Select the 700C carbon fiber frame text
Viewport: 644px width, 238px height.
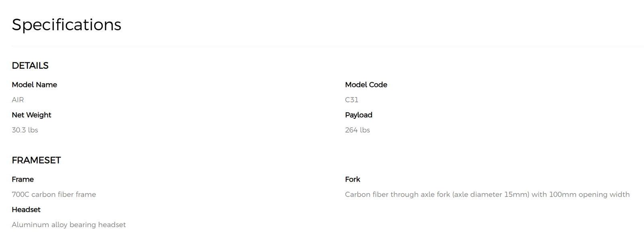click(x=54, y=195)
